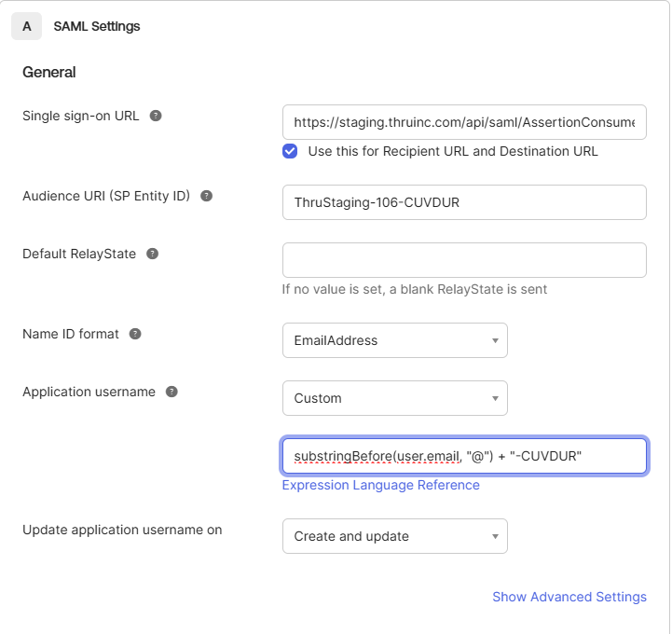Click the Create and update dropdown arrow

(x=495, y=537)
